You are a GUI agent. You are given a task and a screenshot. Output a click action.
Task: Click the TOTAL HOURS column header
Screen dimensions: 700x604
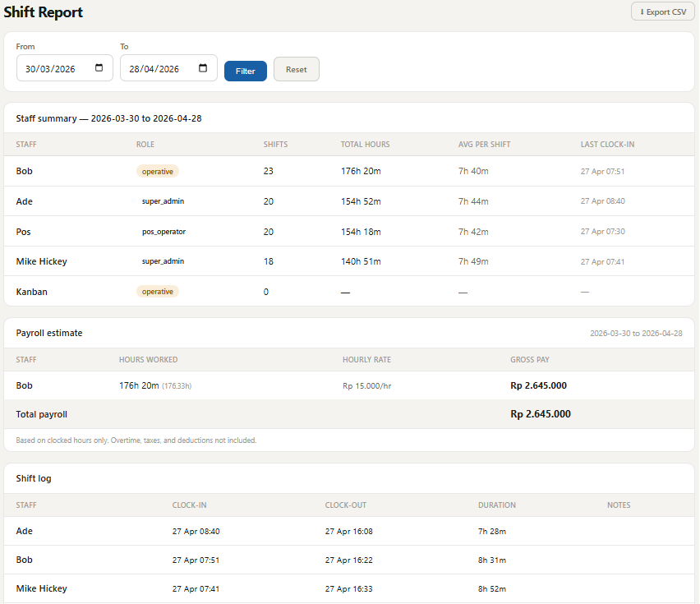[x=365, y=144]
